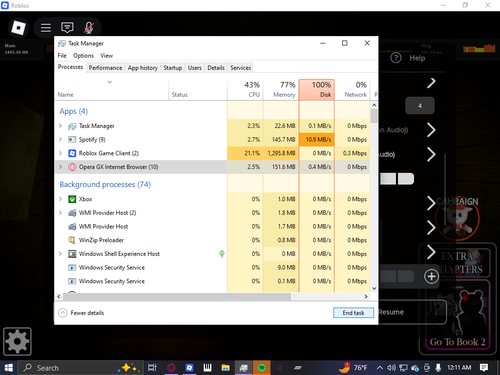
Task: Switch to the Users tab
Action: pyautogui.click(x=195, y=68)
